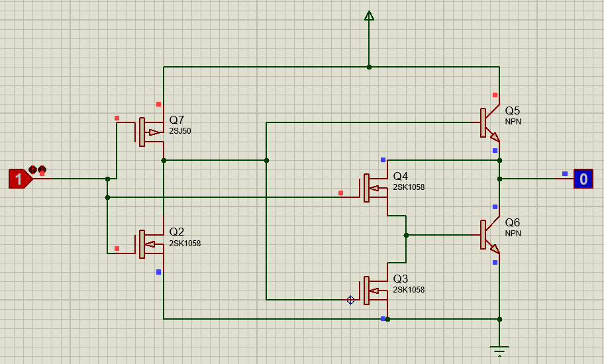This screenshot has height=364, width=604.
Task: Select the Q4 MOSFET symbol
Action: click(374, 188)
